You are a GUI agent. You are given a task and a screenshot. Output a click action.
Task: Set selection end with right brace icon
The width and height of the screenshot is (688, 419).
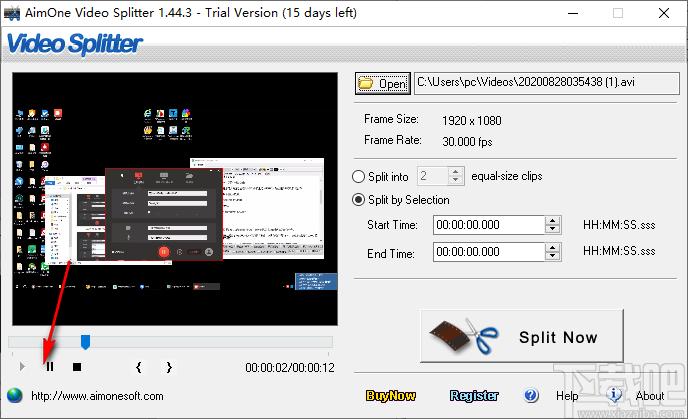[x=169, y=367]
